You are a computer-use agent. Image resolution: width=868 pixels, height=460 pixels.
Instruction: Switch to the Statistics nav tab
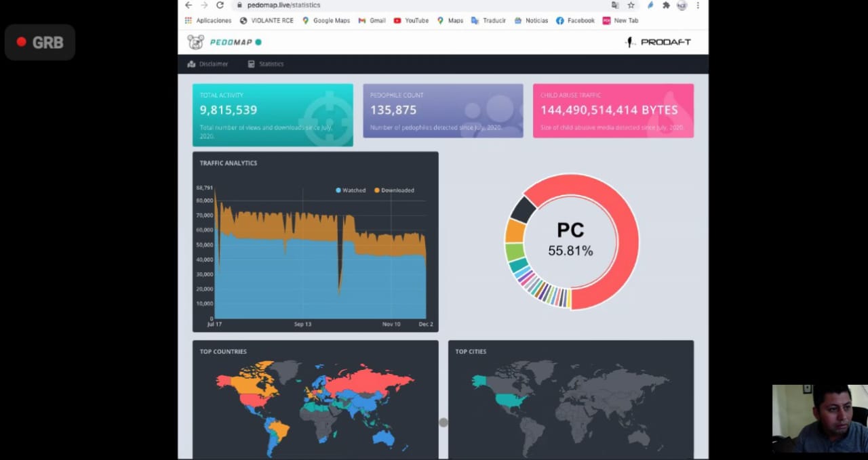click(x=266, y=64)
